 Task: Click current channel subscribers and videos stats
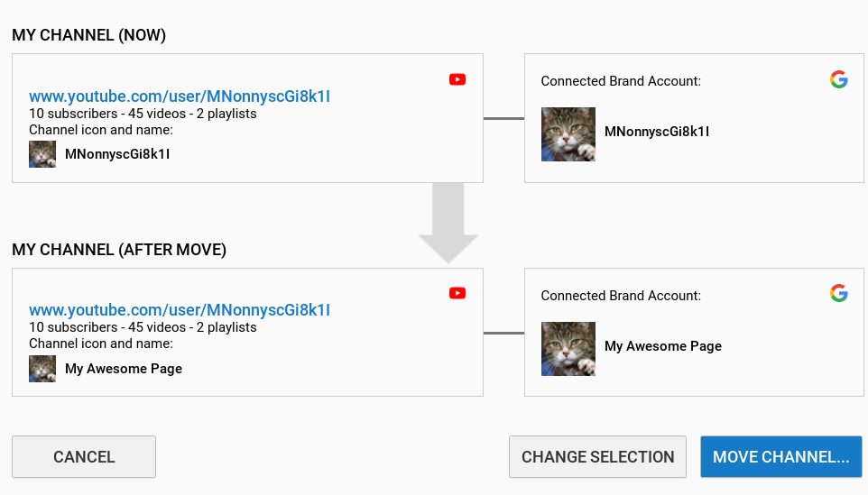tap(143, 114)
